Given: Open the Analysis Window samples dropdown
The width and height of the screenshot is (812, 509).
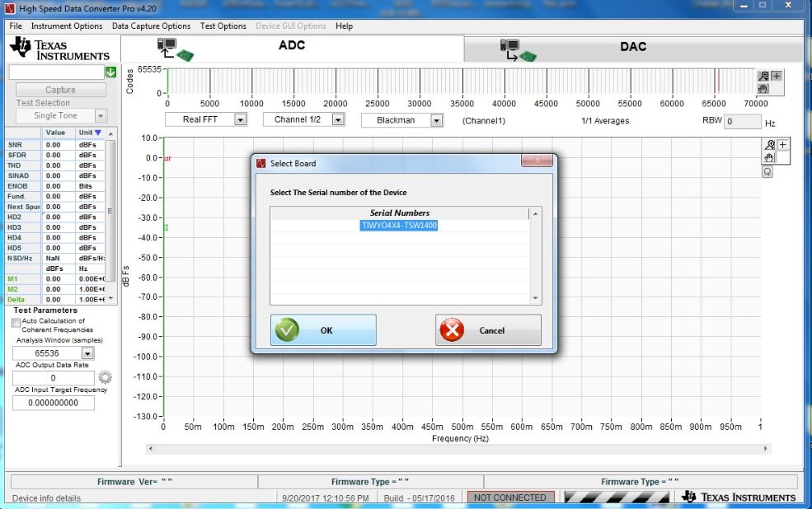Looking at the screenshot, I should (x=88, y=353).
